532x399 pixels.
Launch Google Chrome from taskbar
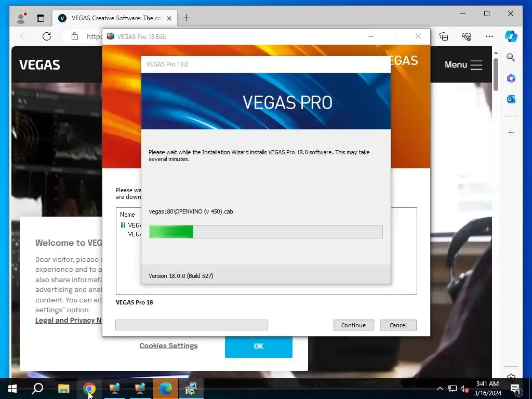coord(89,389)
